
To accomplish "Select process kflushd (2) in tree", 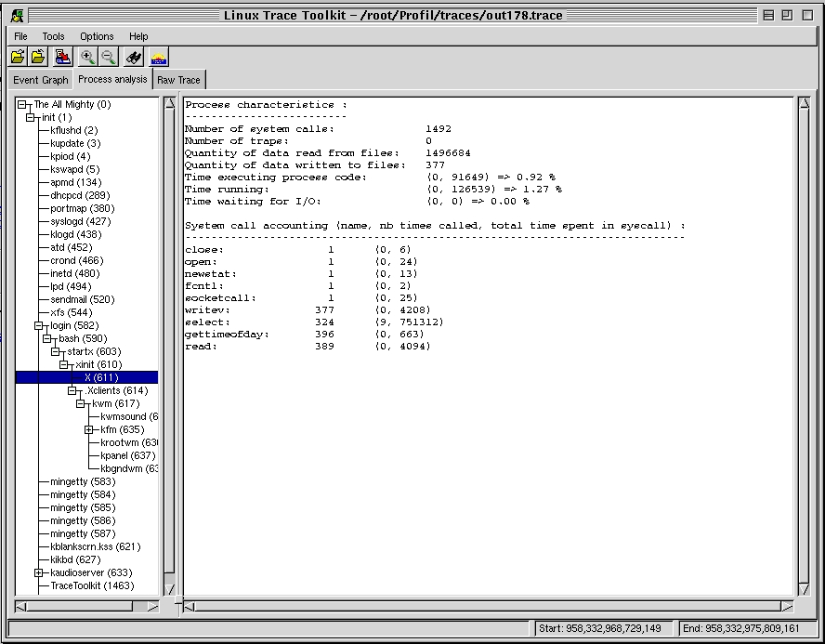I will (x=73, y=130).
